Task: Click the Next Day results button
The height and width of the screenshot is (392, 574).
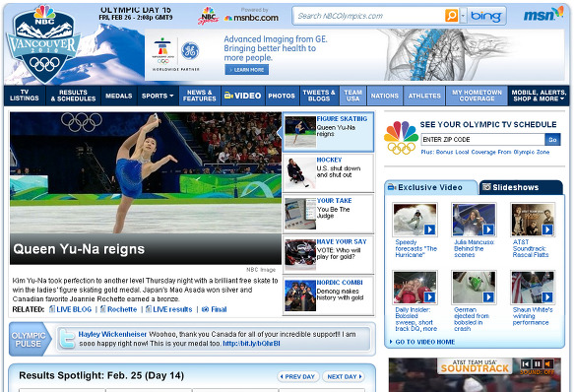Action: (344, 376)
